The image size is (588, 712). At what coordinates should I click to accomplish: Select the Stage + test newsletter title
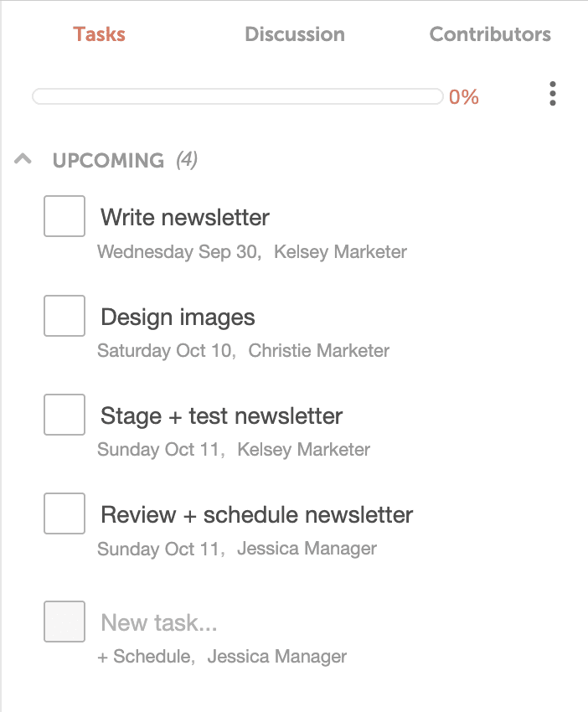point(221,415)
